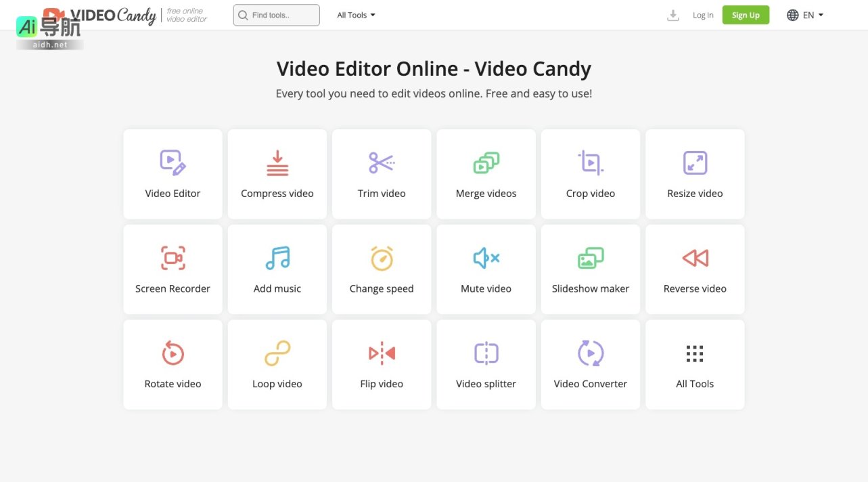Screen dimensions: 868x482
Task: Open the All Tools grid tile
Action: 695,364
